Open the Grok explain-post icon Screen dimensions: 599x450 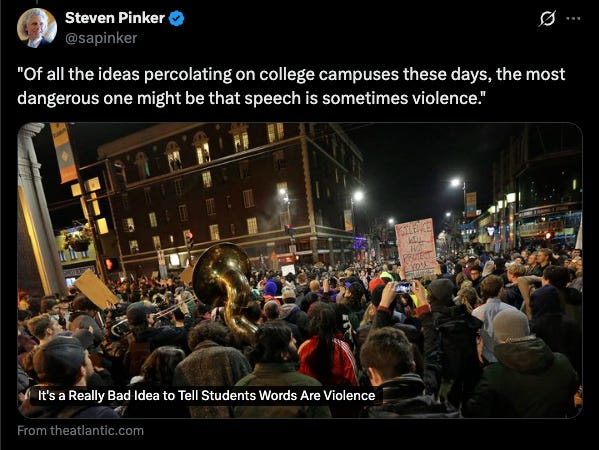click(x=547, y=18)
